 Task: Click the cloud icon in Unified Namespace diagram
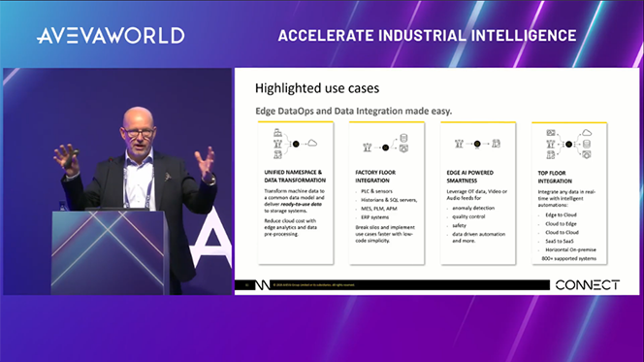pyautogui.click(x=312, y=143)
